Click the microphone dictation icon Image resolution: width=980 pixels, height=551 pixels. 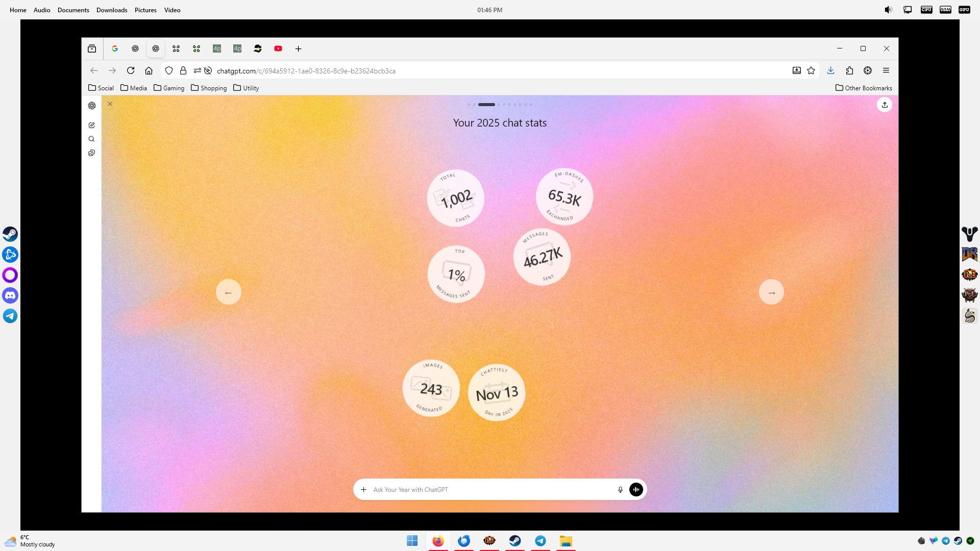tap(620, 489)
